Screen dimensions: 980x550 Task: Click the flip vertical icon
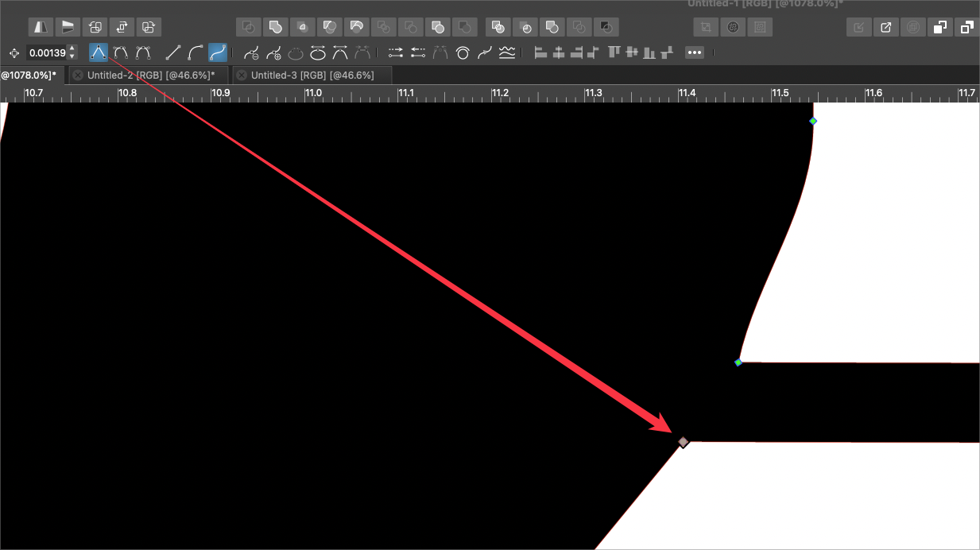[x=68, y=27]
